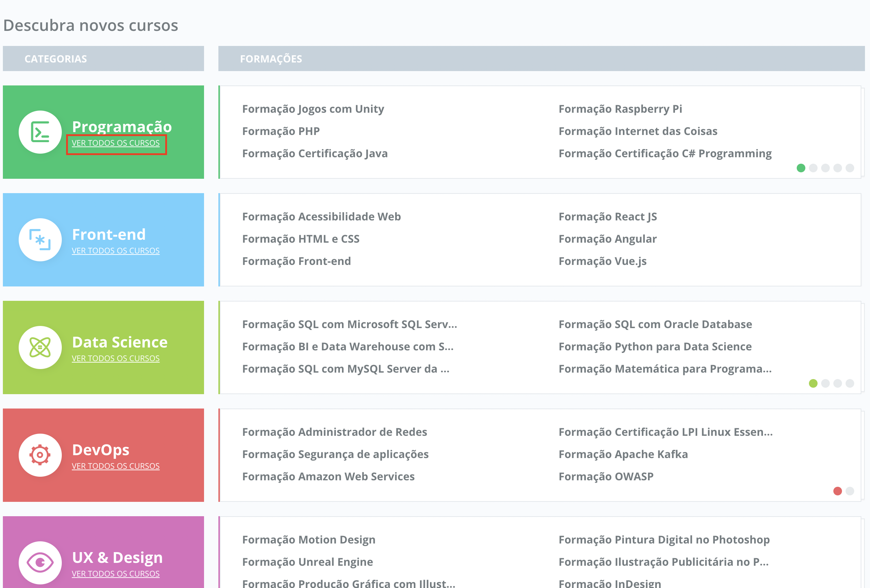Open Formação Unreal Engine
Screen dimensions: 870x588
coord(308,562)
